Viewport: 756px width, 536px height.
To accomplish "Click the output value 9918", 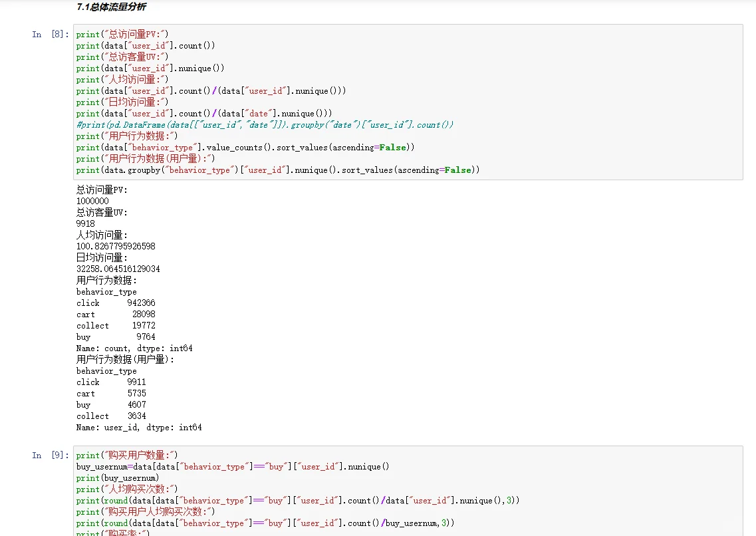I will 85,223.
